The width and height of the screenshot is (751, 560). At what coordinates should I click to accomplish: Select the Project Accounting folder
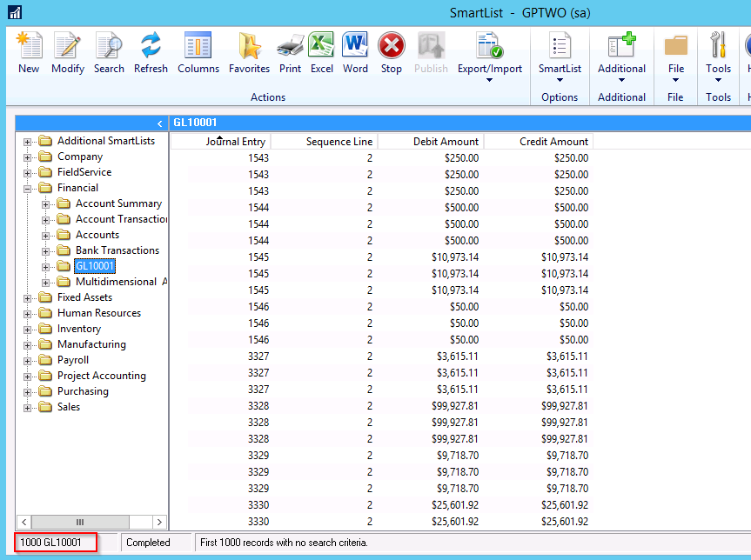pyautogui.click(x=102, y=376)
